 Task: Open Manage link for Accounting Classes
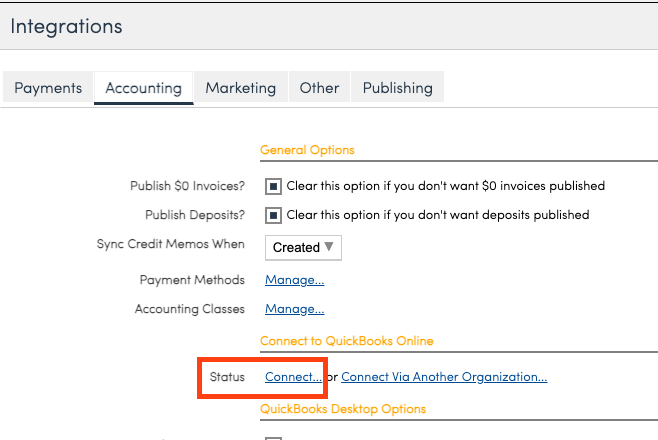[294, 309]
